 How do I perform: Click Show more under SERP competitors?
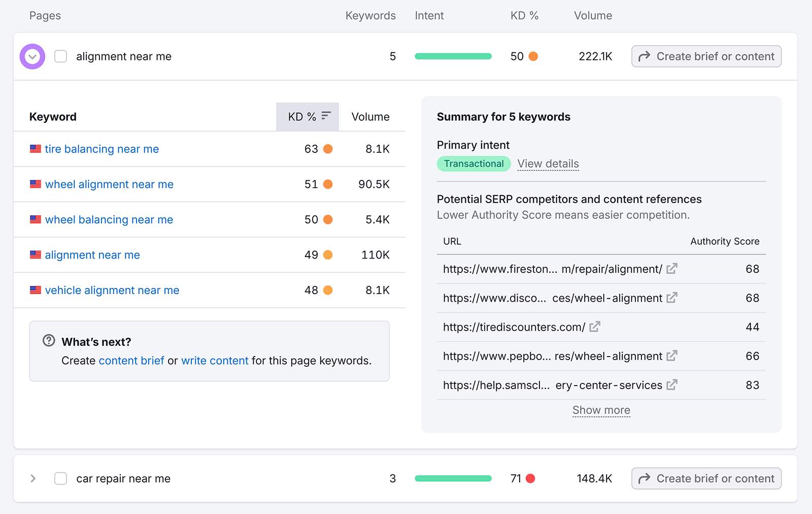(x=601, y=410)
